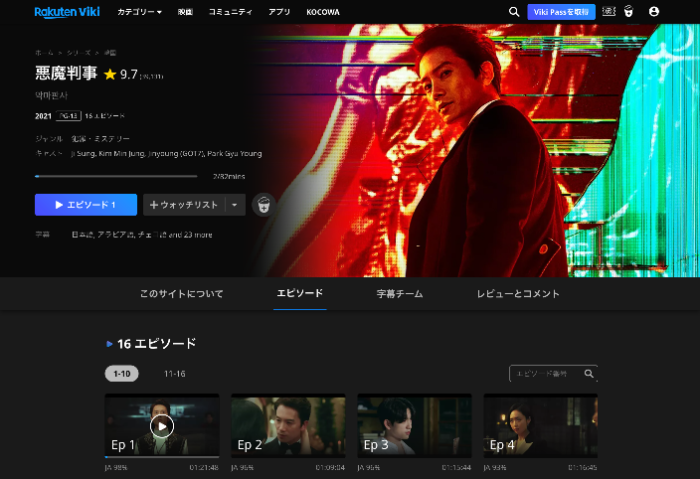Select the 11-16 episode range
This screenshot has height=479, width=700.
[175, 374]
